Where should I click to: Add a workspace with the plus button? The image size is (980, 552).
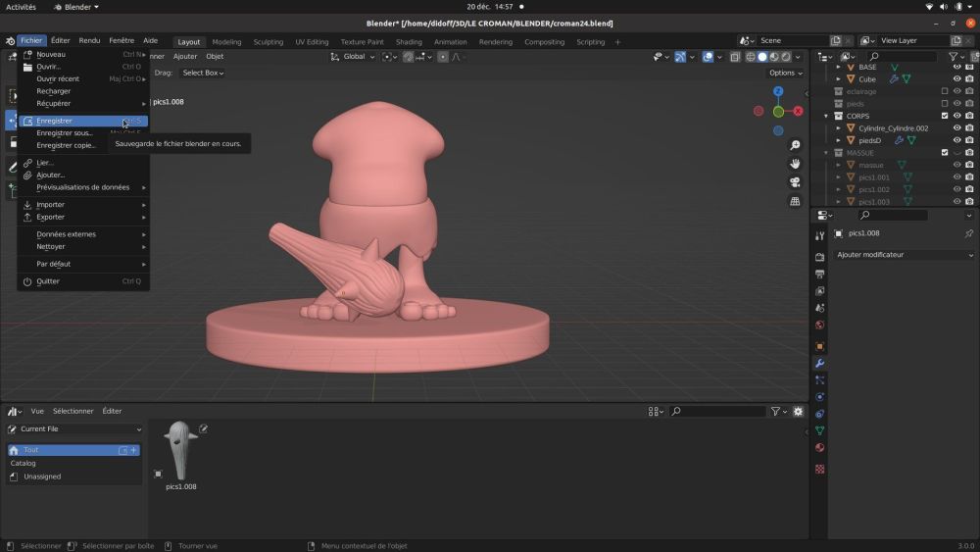(617, 42)
